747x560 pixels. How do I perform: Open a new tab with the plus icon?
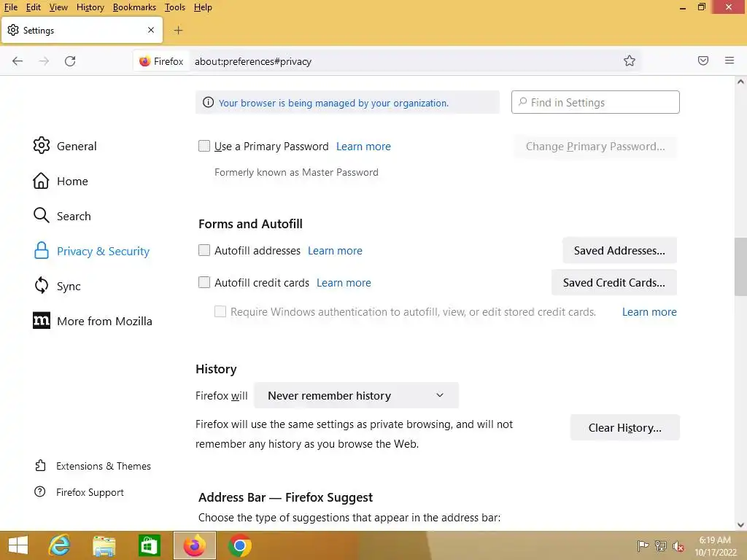click(178, 31)
